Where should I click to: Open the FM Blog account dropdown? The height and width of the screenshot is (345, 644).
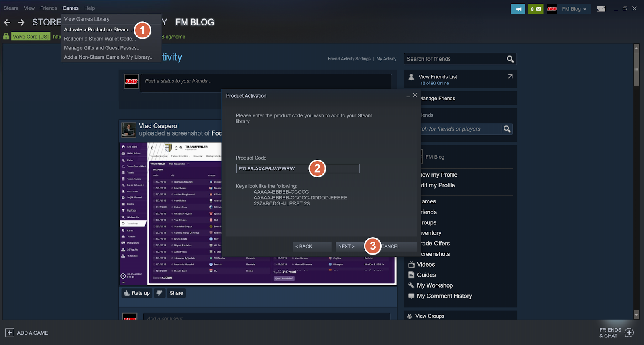[574, 9]
